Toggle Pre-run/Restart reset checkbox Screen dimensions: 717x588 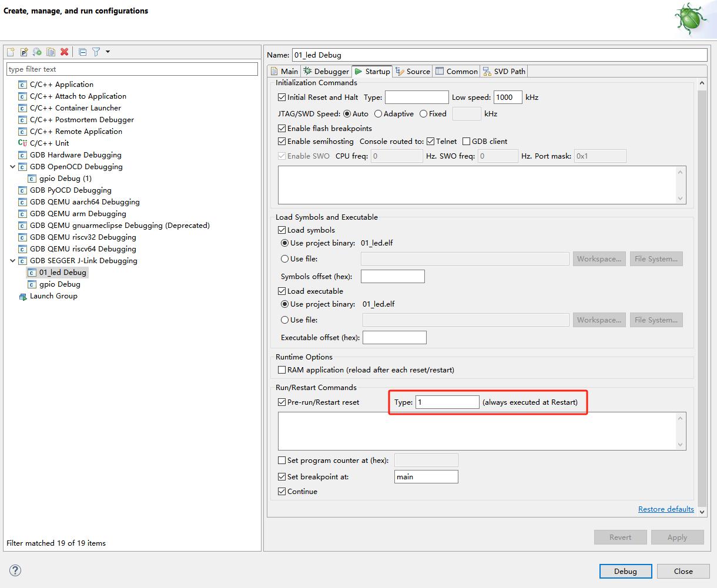point(282,402)
